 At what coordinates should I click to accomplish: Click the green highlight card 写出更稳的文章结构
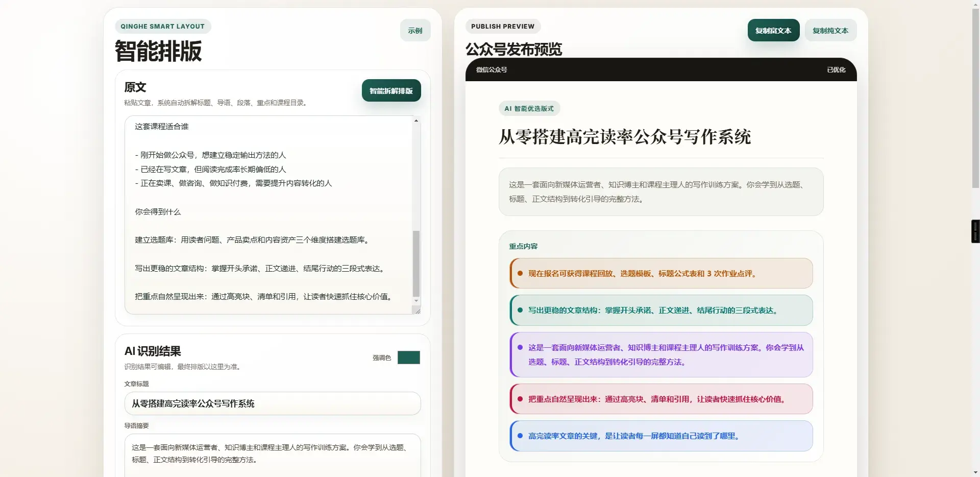[661, 311]
